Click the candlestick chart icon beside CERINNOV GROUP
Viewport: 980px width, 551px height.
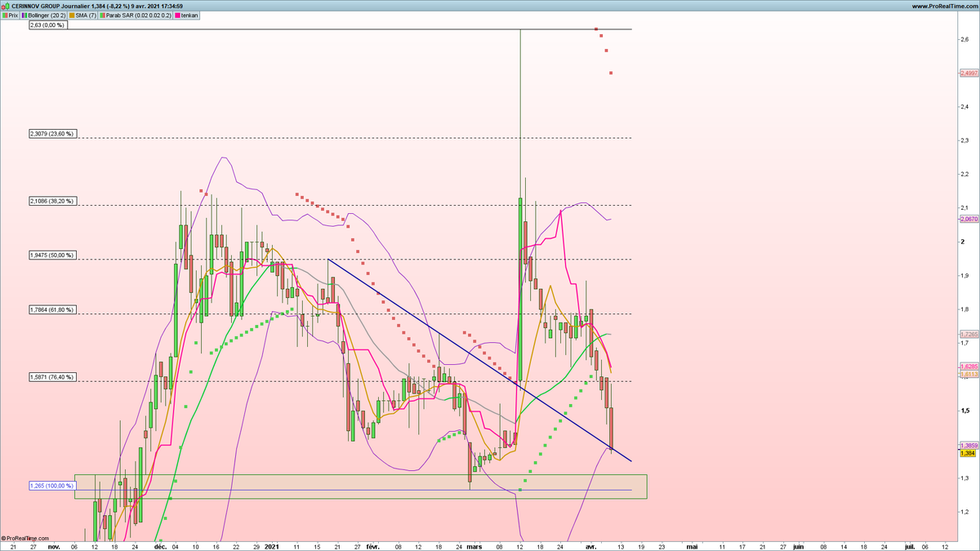click(6, 6)
